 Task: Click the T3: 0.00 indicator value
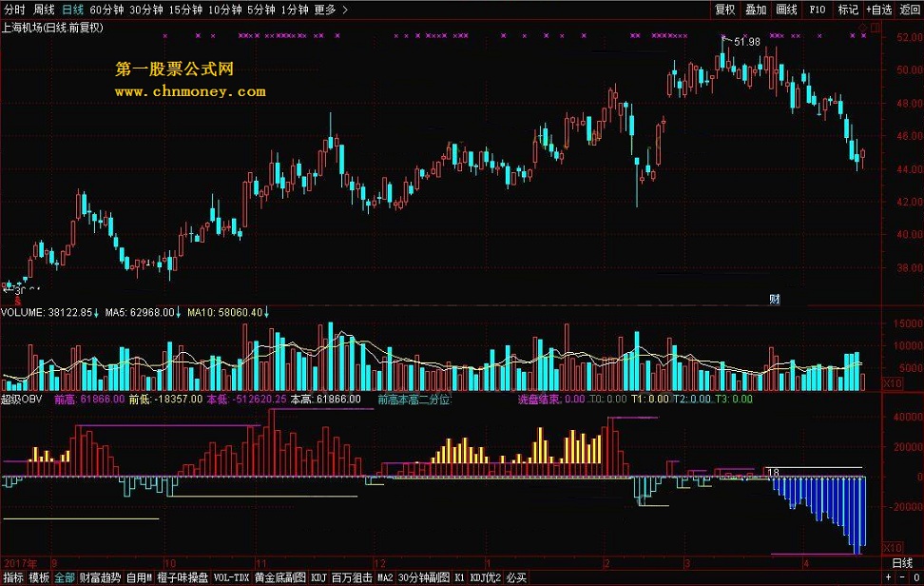[x=734, y=400]
